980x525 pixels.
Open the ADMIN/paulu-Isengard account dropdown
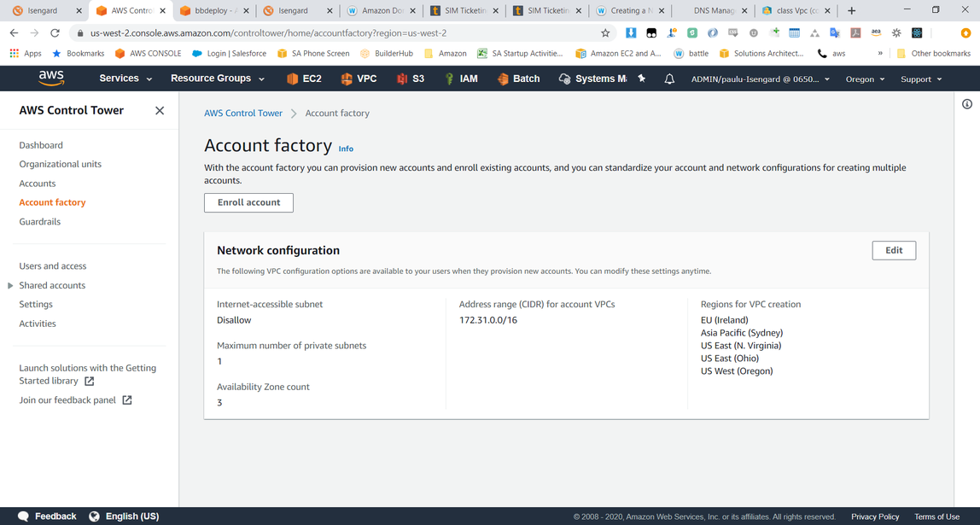[x=760, y=79]
